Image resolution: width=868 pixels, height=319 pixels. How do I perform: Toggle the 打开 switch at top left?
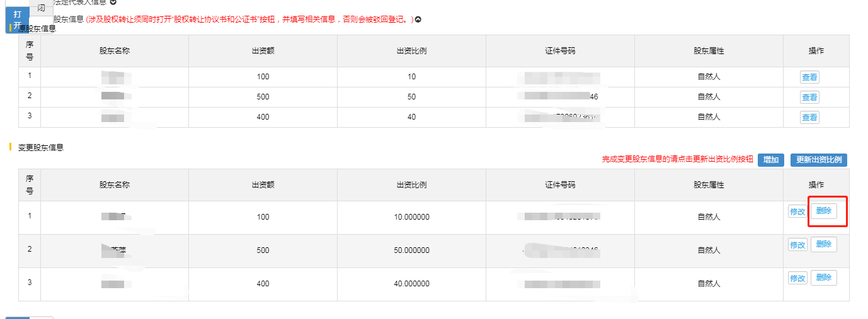point(17,20)
